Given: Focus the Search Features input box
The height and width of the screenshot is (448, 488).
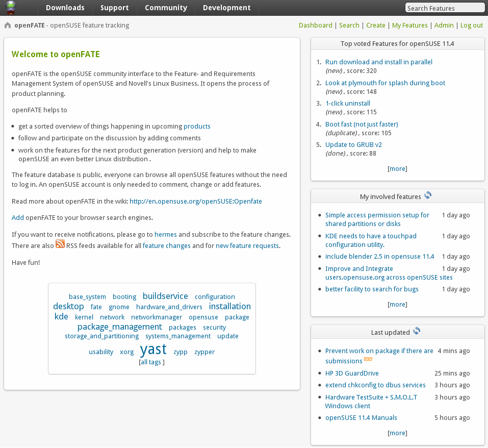Looking at the screenshot, I should click(445, 8).
